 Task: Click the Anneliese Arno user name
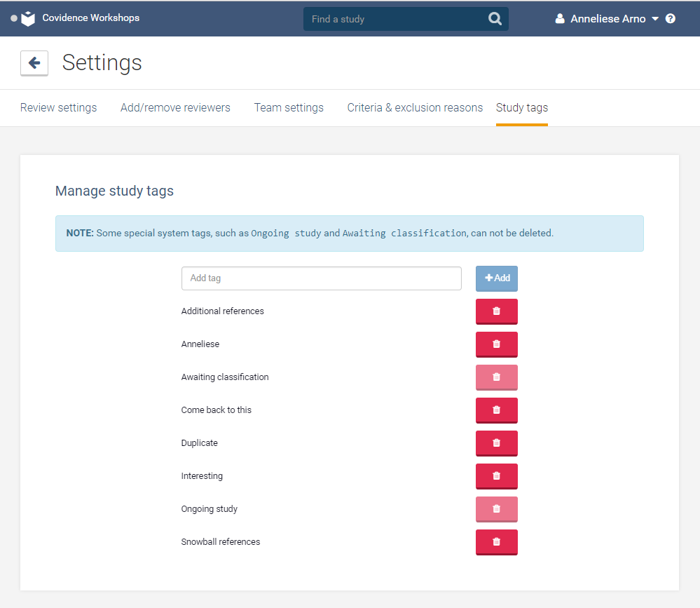point(608,19)
